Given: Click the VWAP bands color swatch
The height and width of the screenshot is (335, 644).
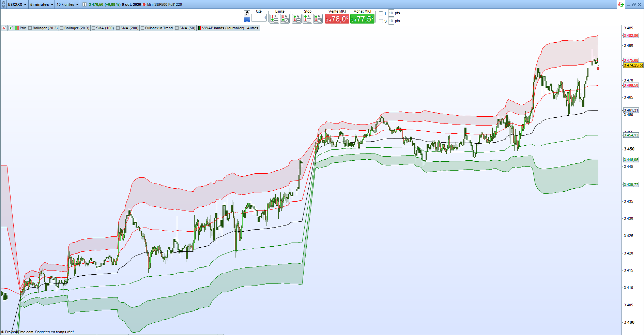Looking at the screenshot, I should 199,28.
